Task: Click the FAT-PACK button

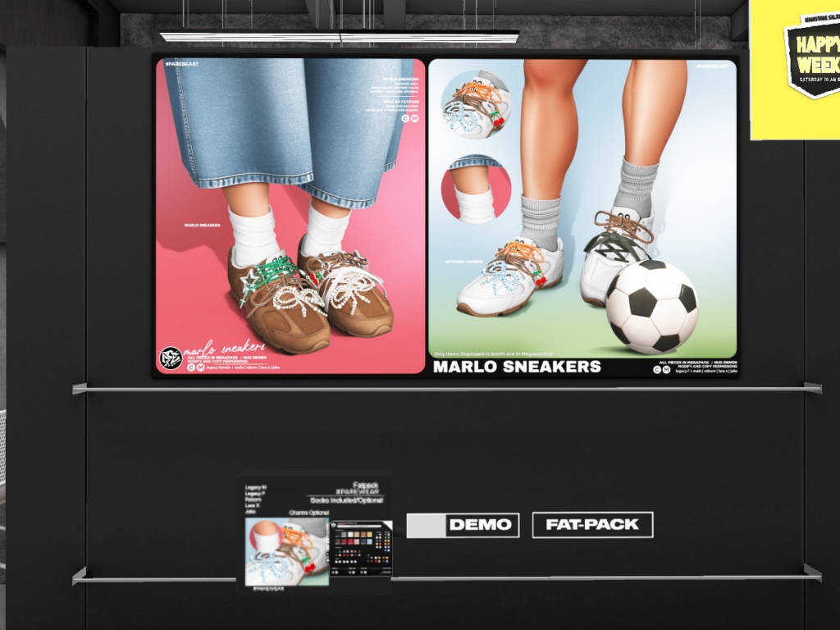Action: click(x=592, y=525)
